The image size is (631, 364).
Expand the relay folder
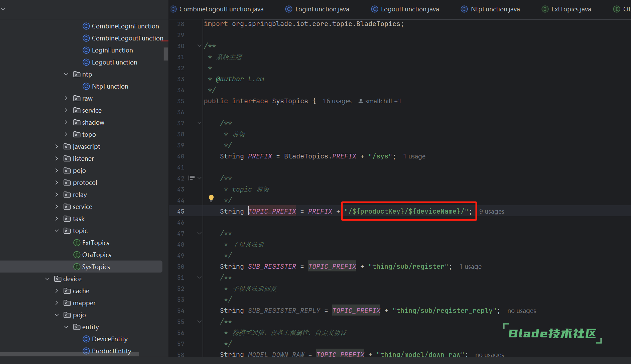(x=57, y=195)
